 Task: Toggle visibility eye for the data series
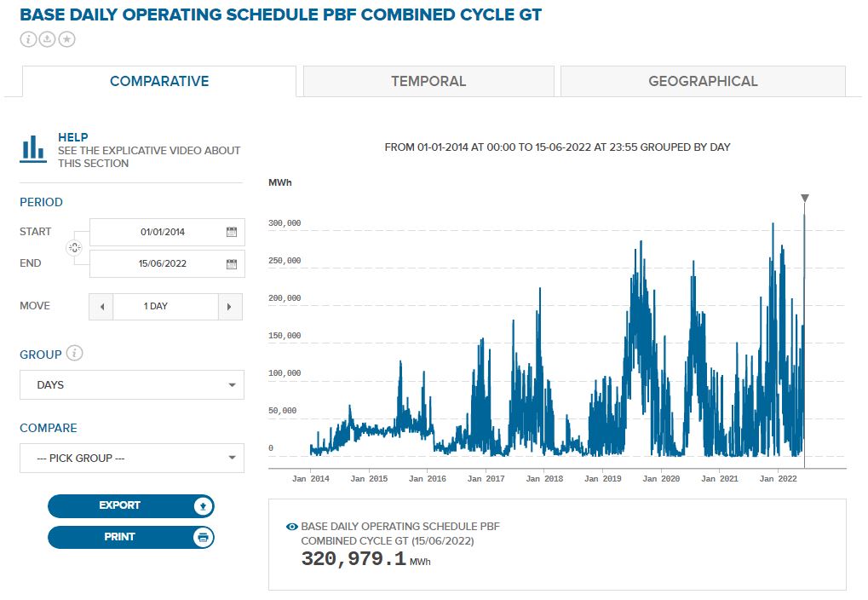click(x=291, y=527)
